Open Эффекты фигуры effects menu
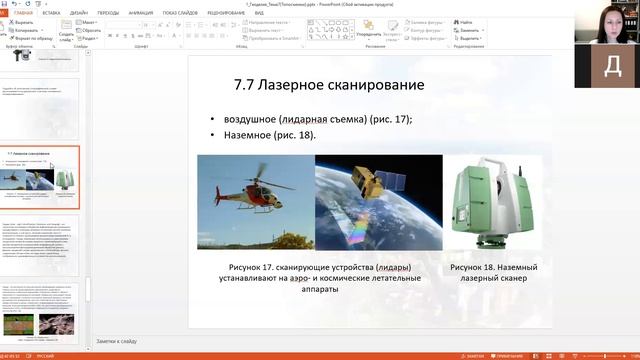The width and height of the screenshot is (640, 360). pos(426,38)
